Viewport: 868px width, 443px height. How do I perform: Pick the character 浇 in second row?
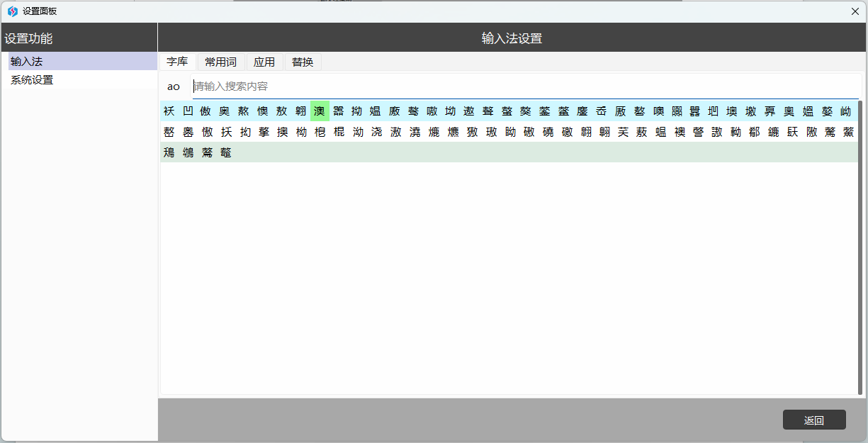pyautogui.click(x=376, y=132)
